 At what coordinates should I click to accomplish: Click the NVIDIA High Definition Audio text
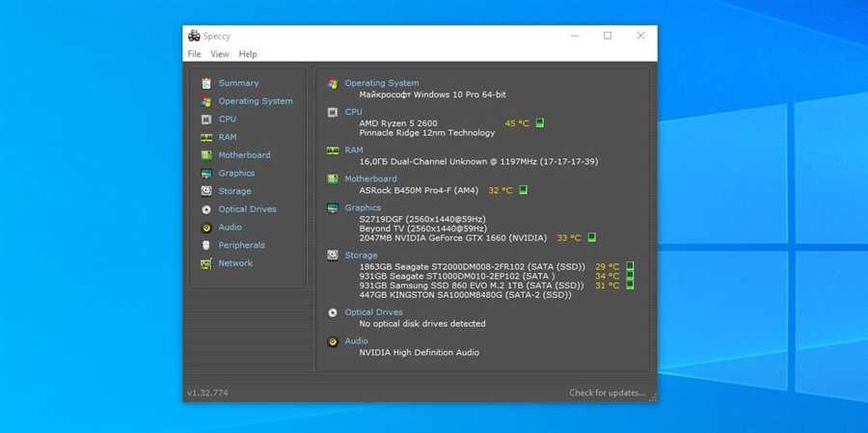coord(420,353)
